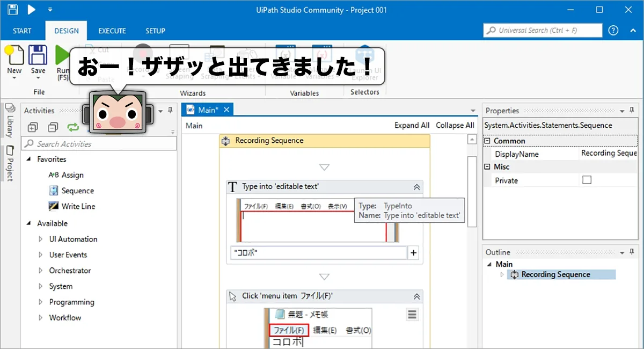Click the T icon of the Type into activity

pos(233,187)
